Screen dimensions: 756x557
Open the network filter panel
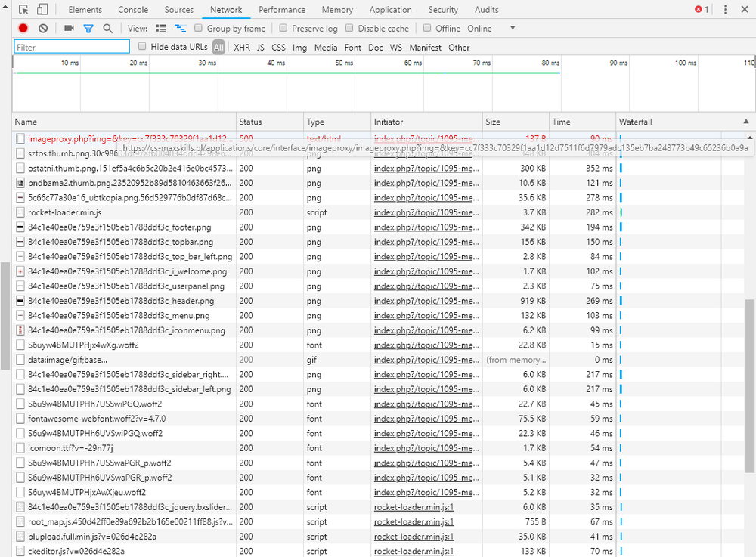point(87,27)
